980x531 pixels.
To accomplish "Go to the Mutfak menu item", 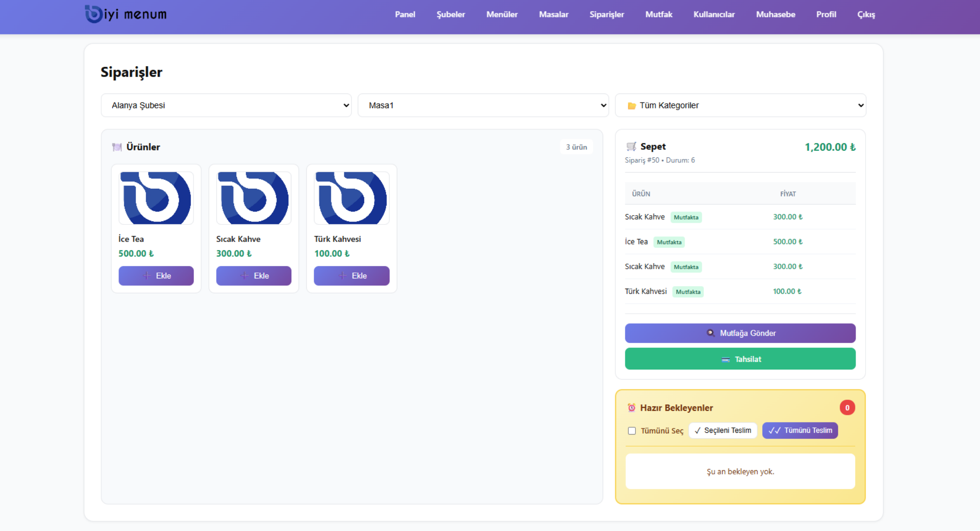I will [x=658, y=14].
